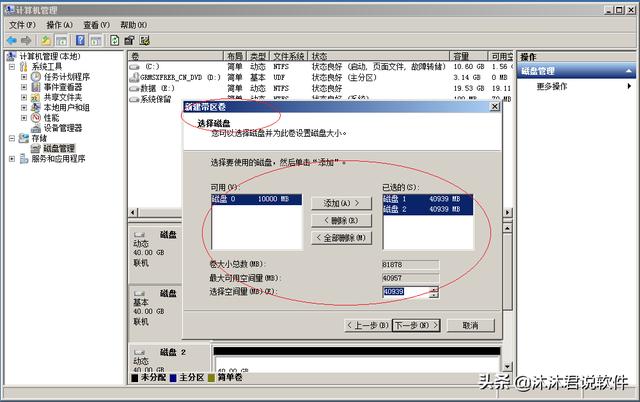
Task: Expand the 任务计划程序 node
Action: coord(24,77)
